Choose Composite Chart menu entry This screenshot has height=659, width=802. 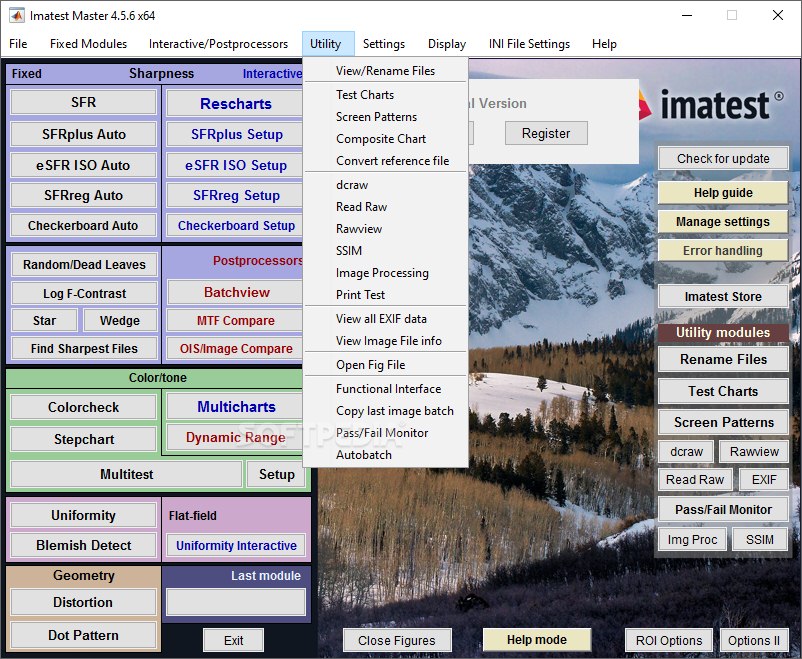tap(385, 139)
